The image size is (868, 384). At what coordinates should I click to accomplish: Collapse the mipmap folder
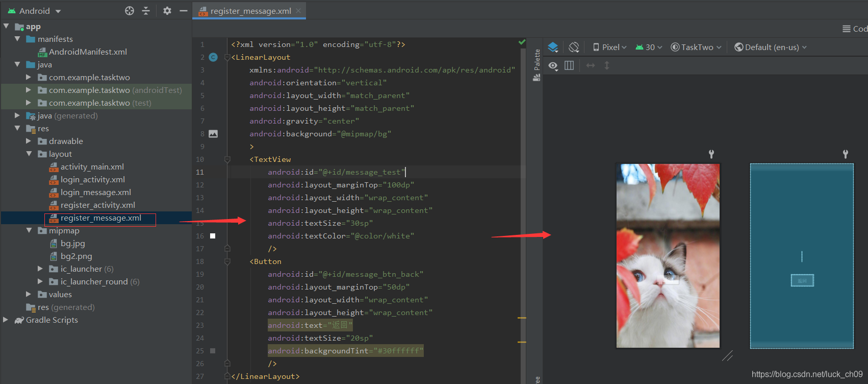[x=29, y=230]
